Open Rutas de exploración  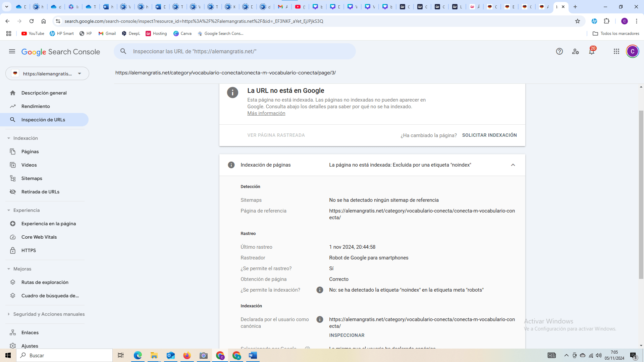(44, 282)
